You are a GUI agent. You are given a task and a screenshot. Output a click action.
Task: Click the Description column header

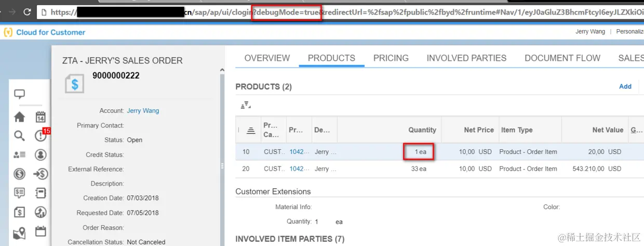tap(322, 130)
